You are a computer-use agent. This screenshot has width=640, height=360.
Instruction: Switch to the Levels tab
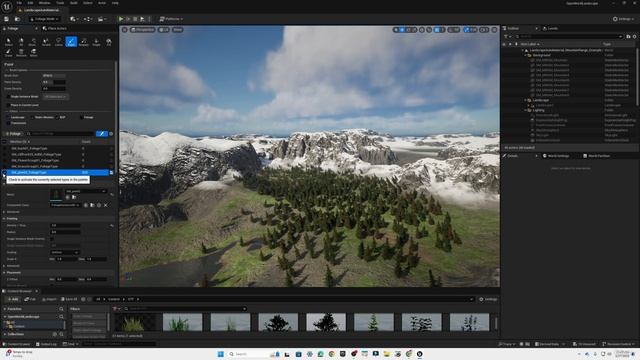click(550, 29)
